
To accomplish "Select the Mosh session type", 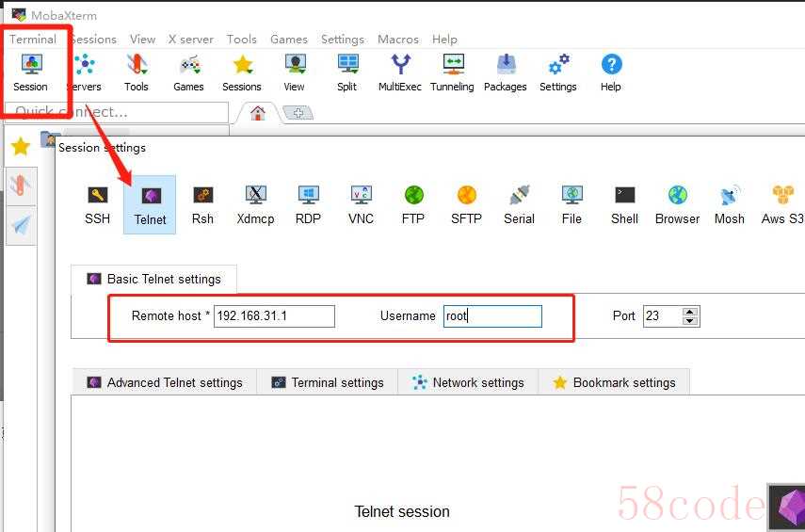I will click(x=730, y=205).
